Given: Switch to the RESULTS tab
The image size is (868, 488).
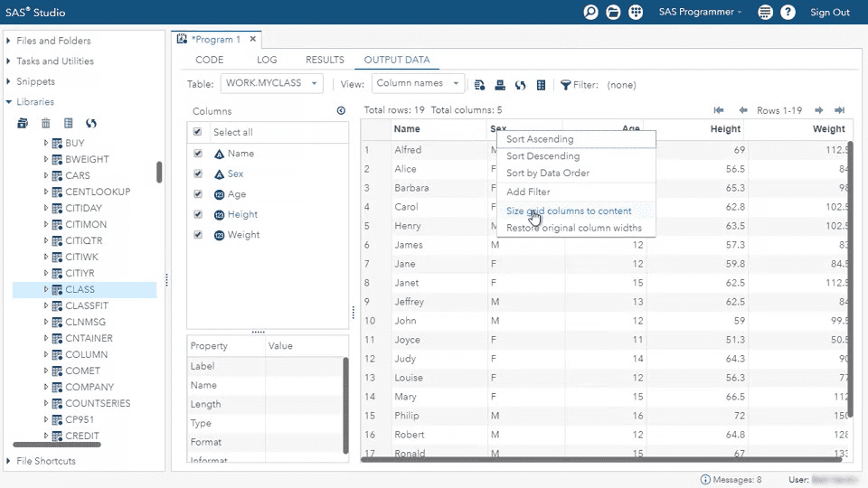Looking at the screenshot, I should tap(325, 60).
